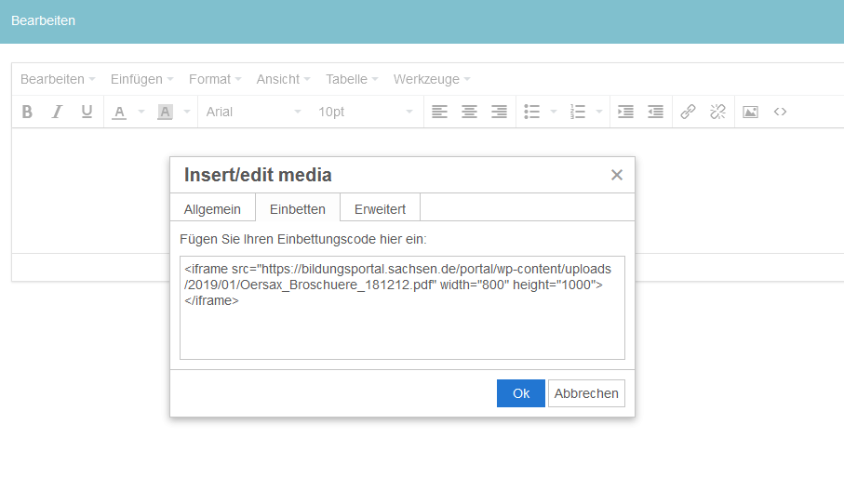The width and height of the screenshot is (844, 504).
Task: Open the 10pt font size dropdown
Action: point(365,112)
